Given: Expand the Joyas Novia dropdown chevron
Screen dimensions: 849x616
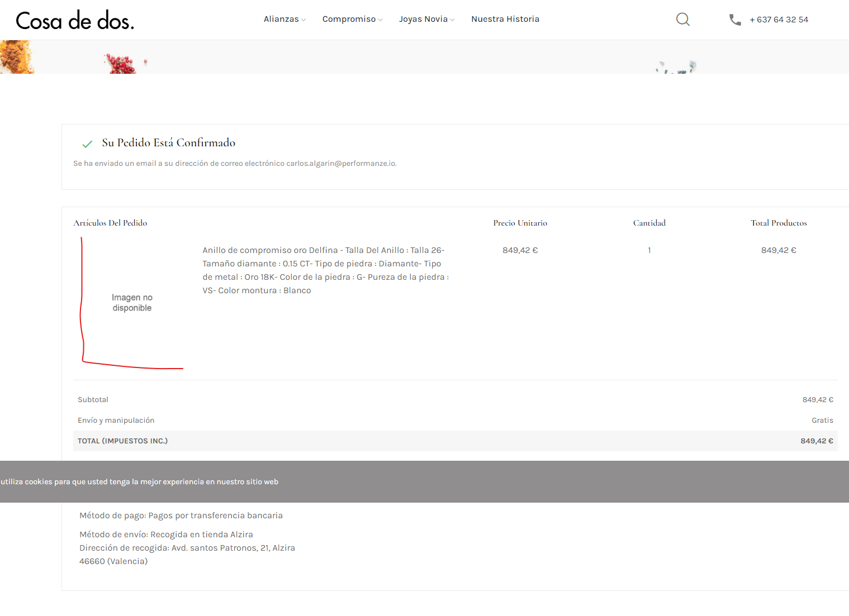Looking at the screenshot, I should tap(452, 20).
